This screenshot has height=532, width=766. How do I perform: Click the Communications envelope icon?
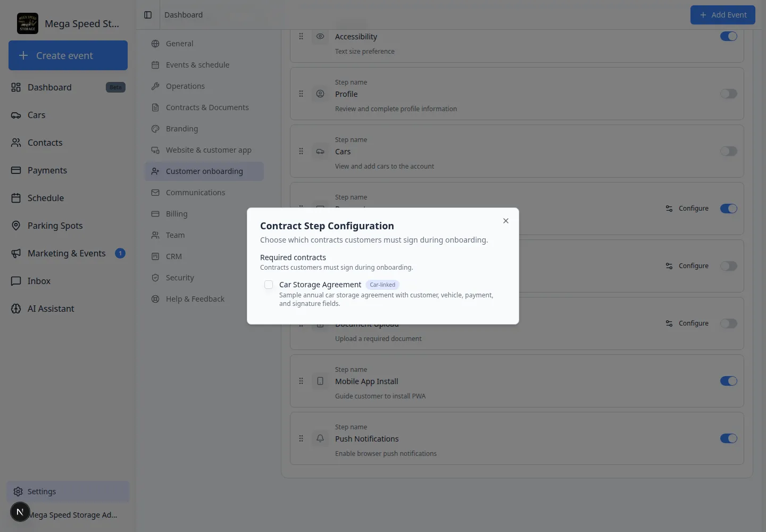[155, 193]
